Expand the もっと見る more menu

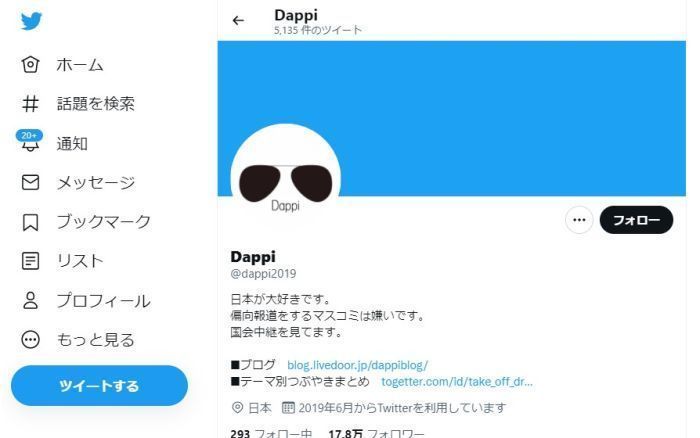pos(30,340)
